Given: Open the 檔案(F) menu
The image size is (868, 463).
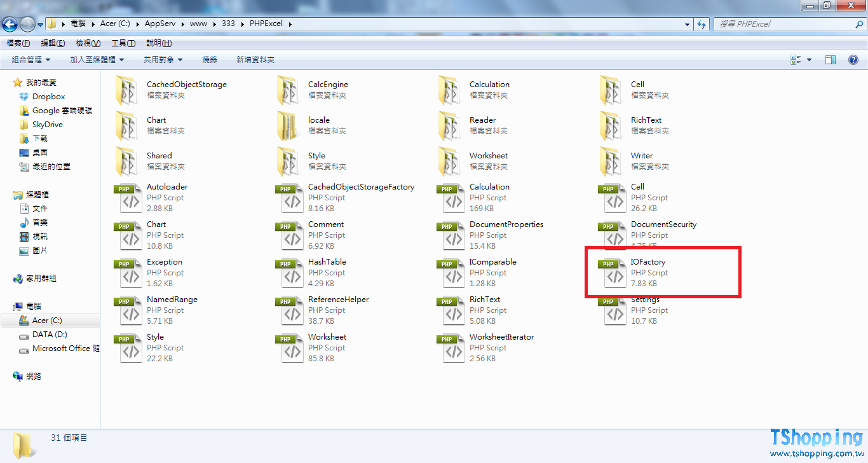Looking at the screenshot, I should (18, 43).
